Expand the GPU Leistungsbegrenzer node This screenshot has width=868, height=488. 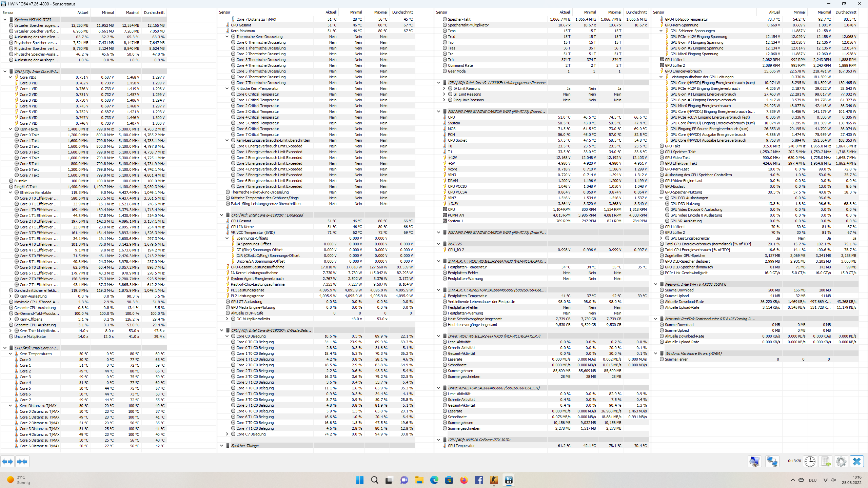coord(661,238)
